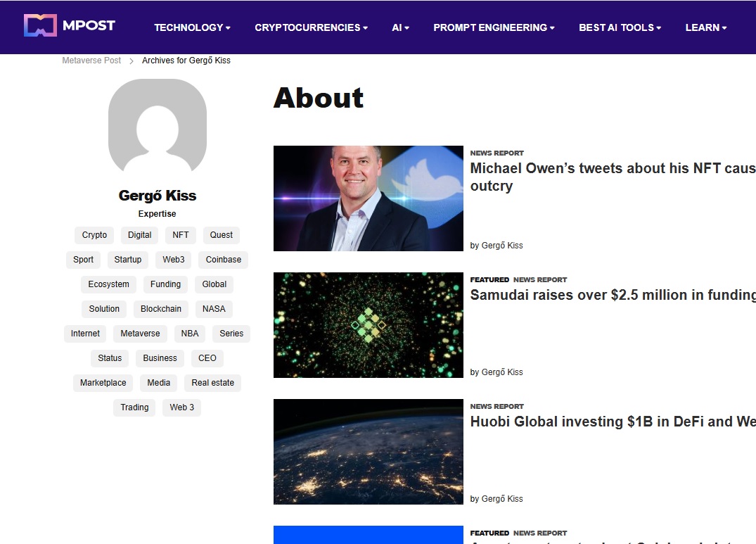
Task: Click the Real estate tag
Action: (x=213, y=383)
